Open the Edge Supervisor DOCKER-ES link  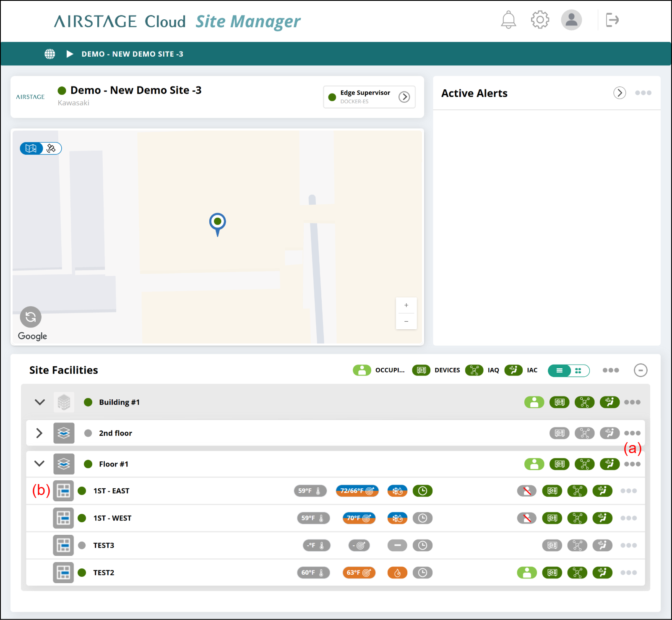tap(369, 97)
